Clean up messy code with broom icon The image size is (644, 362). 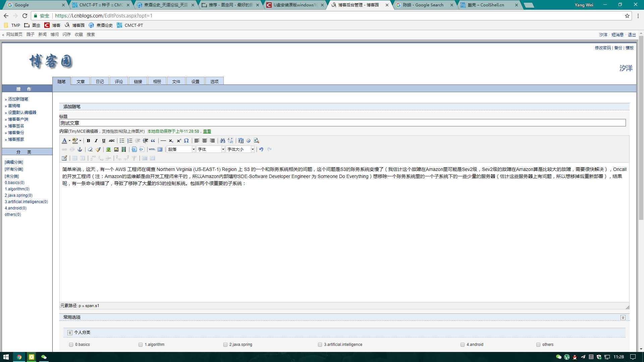98,149
